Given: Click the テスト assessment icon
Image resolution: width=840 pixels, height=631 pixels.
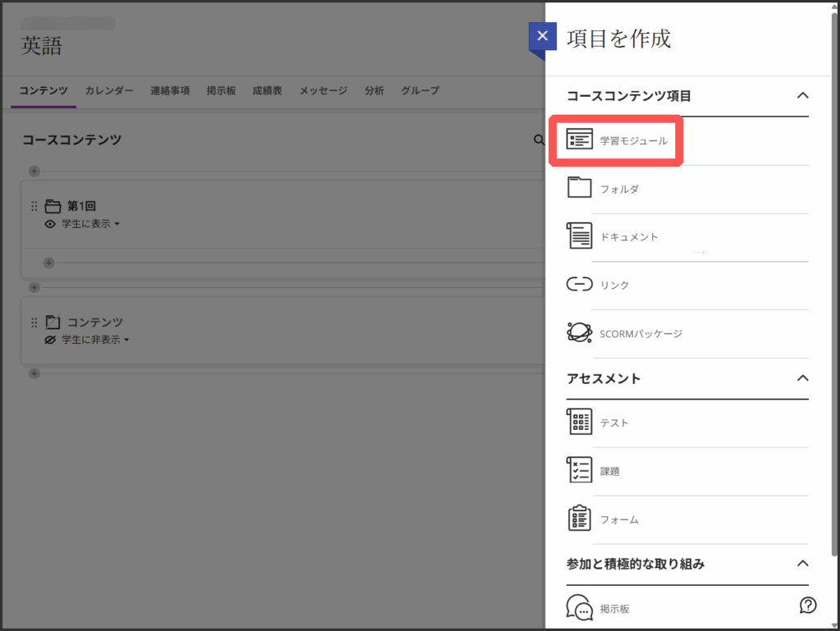Looking at the screenshot, I should point(579,423).
